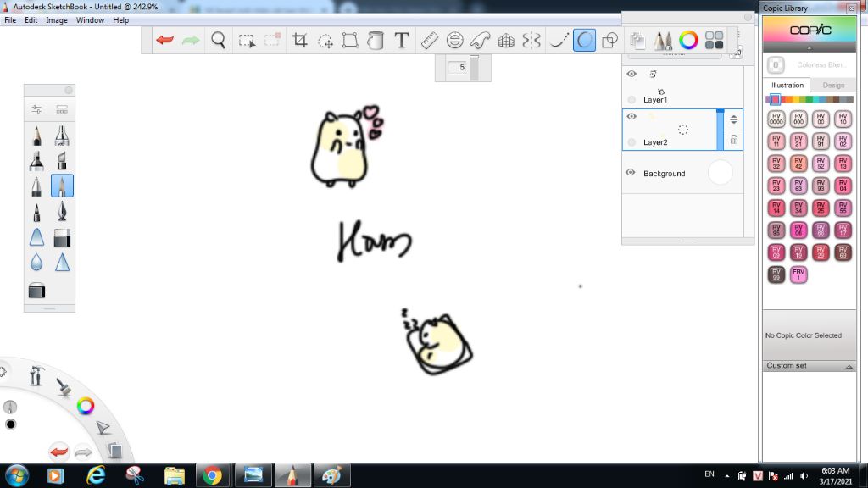Open the lagoon brushes icon
This screenshot has height=488, width=868.
coord(64,386)
